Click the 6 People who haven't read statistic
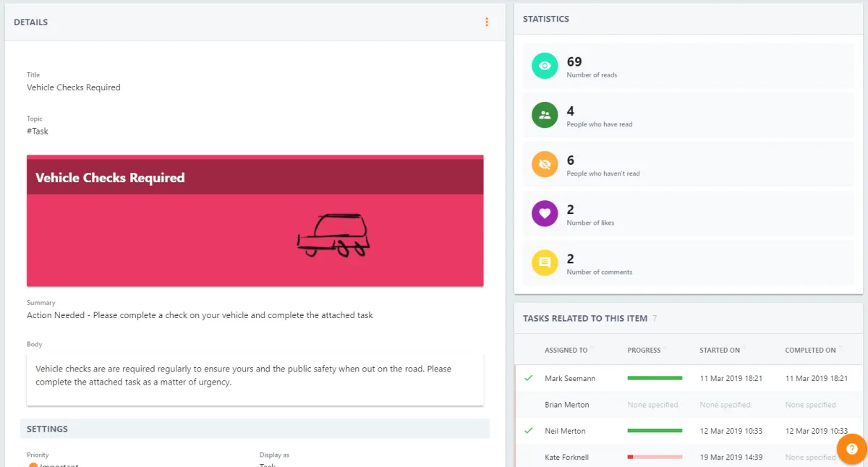The height and width of the screenshot is (467, 868). (x=689, y=164)
